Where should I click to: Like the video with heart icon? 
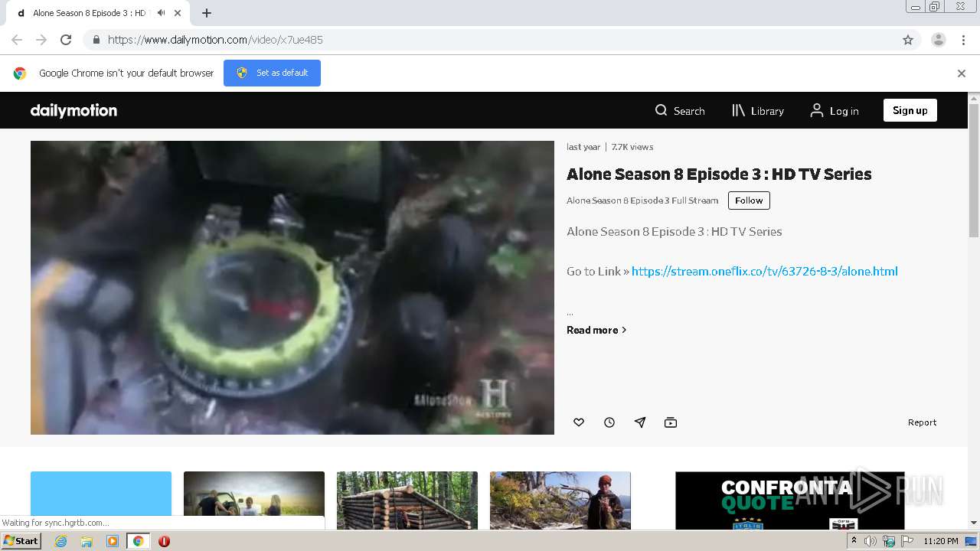(579, 422)
